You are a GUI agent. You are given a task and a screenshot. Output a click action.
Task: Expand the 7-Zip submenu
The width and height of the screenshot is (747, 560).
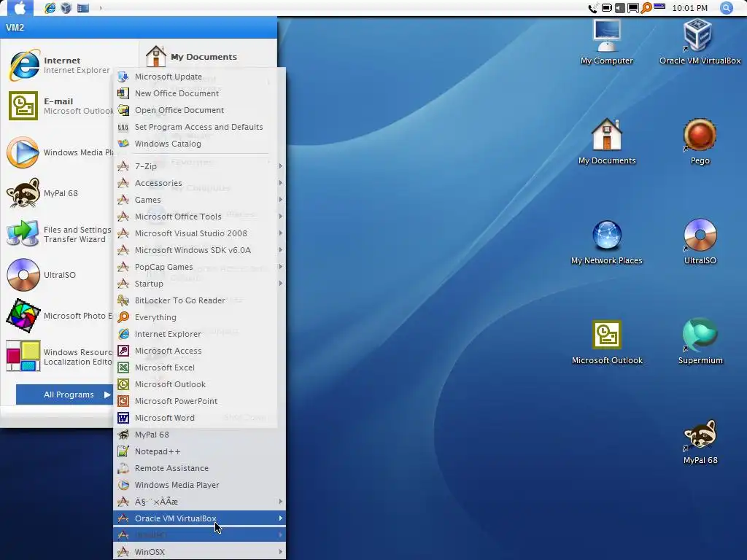199,166
